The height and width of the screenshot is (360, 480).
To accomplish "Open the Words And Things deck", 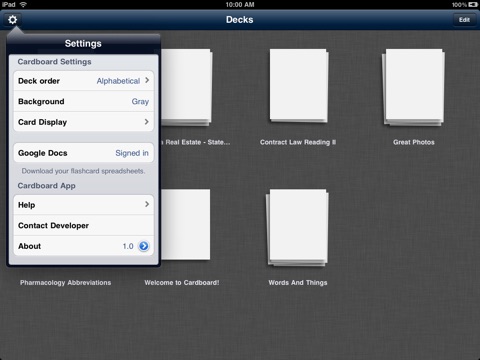I will click(x=297, y=228).
